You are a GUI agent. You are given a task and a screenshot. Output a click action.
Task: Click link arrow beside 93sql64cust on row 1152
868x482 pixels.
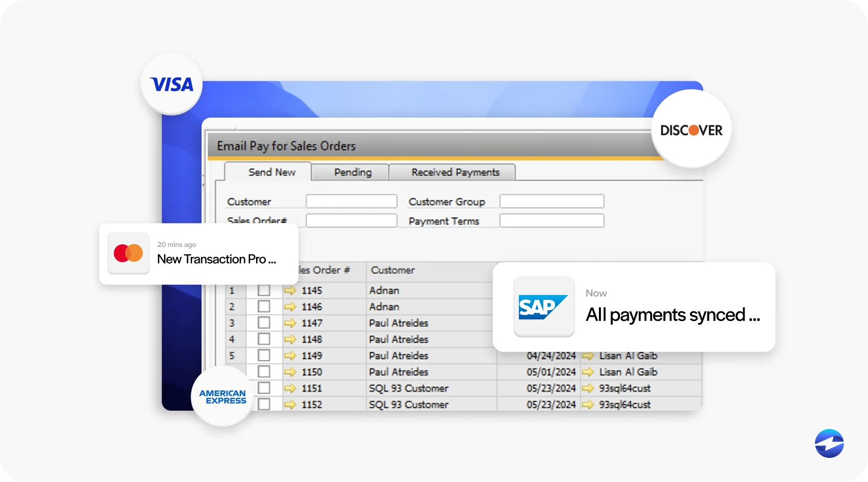coord(588,404)
